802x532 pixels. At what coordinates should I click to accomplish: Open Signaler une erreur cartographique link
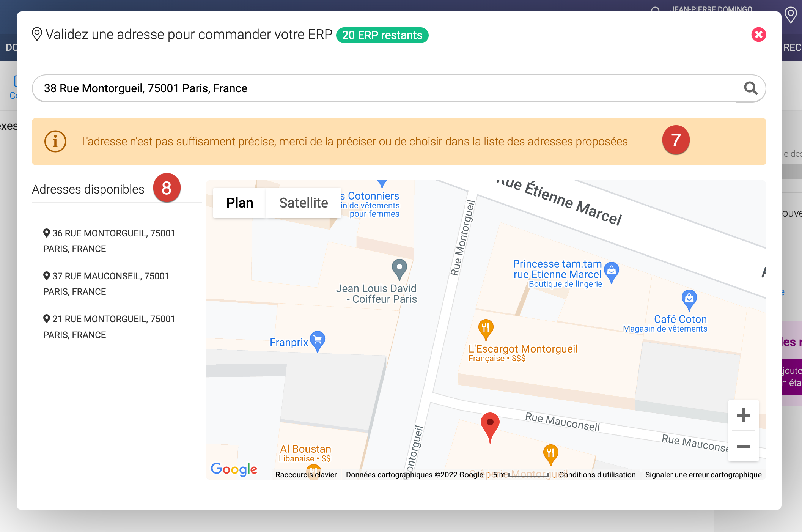point(703,475)
